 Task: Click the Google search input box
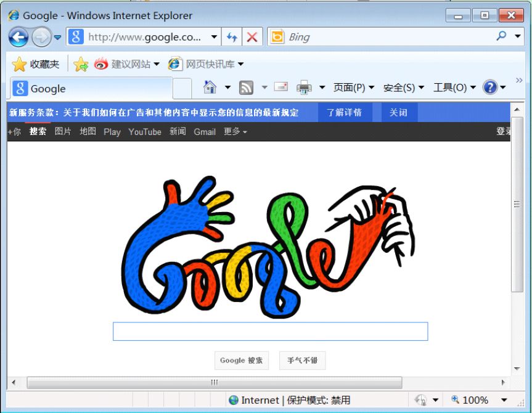pyautogui.click(x=271, y=331)
